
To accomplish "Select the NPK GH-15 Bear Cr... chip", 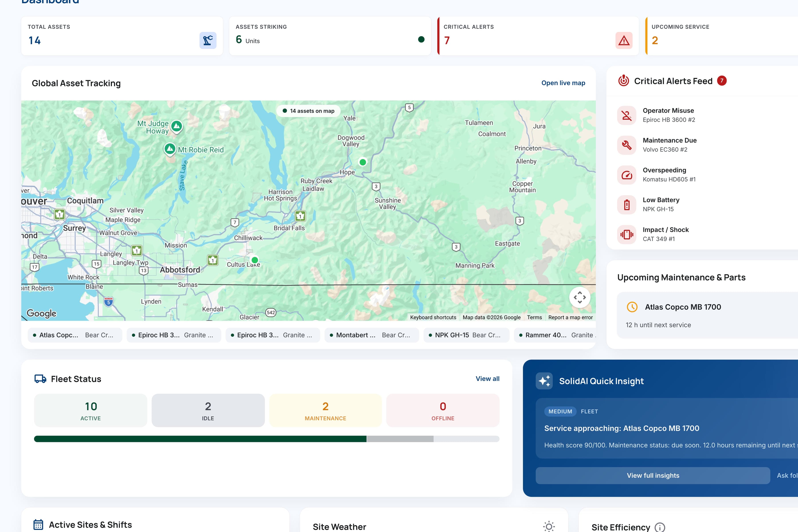I will [466, 335].
